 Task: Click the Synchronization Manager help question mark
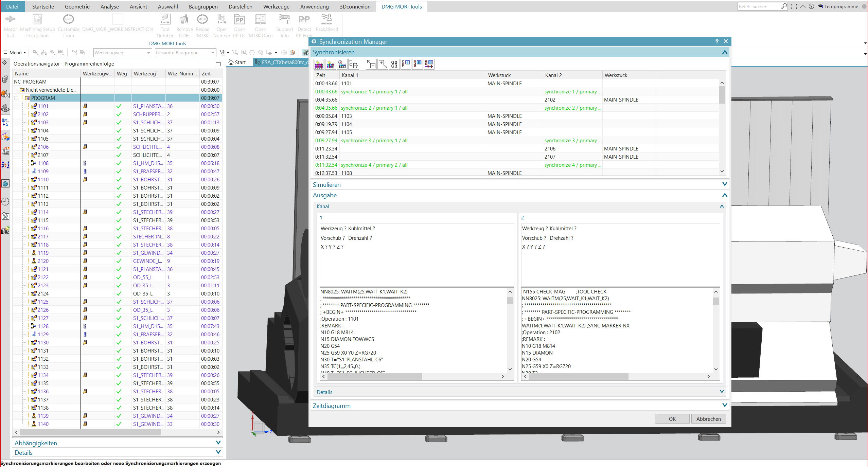click(717, 41)
